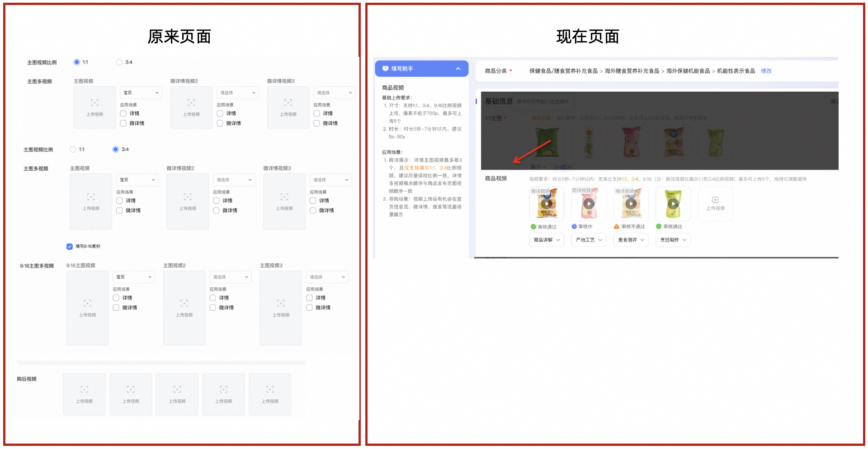Click the orange warning icon beside 审核不通过

[617, 227]
